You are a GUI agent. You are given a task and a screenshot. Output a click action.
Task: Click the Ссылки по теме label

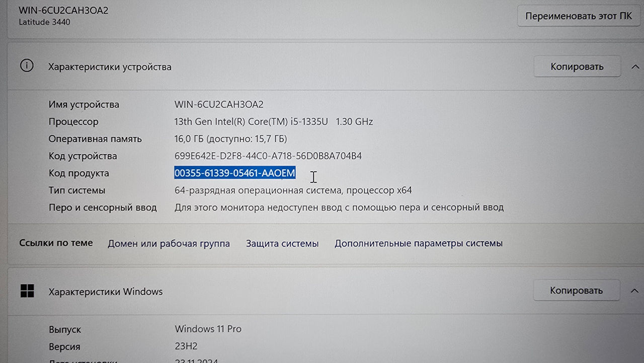pyautogui.click(x=56, y=243)
